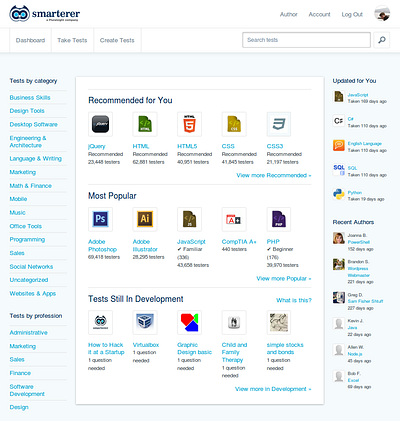
Task: Select the Adobe Photoshop Ps icon
Action: (x=100, y=219)
